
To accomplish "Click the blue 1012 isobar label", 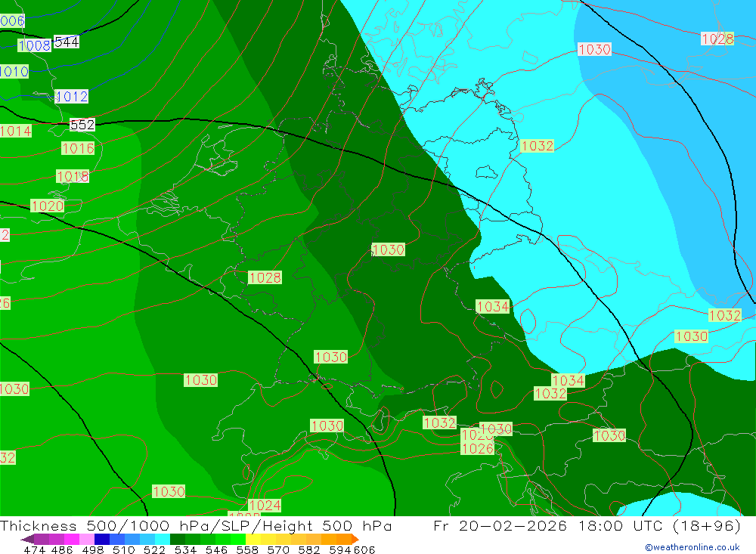I will coord(71,97).
